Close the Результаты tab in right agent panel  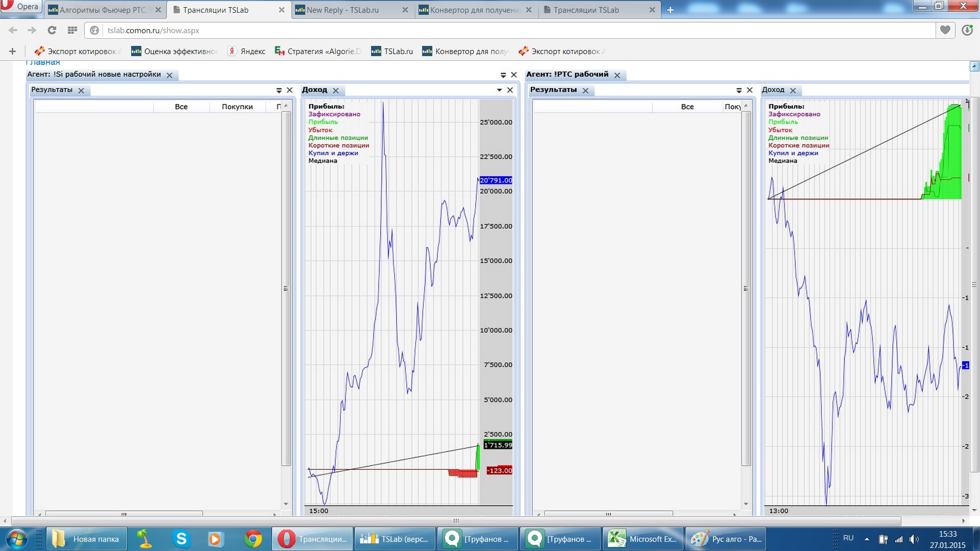click(585, 90)
